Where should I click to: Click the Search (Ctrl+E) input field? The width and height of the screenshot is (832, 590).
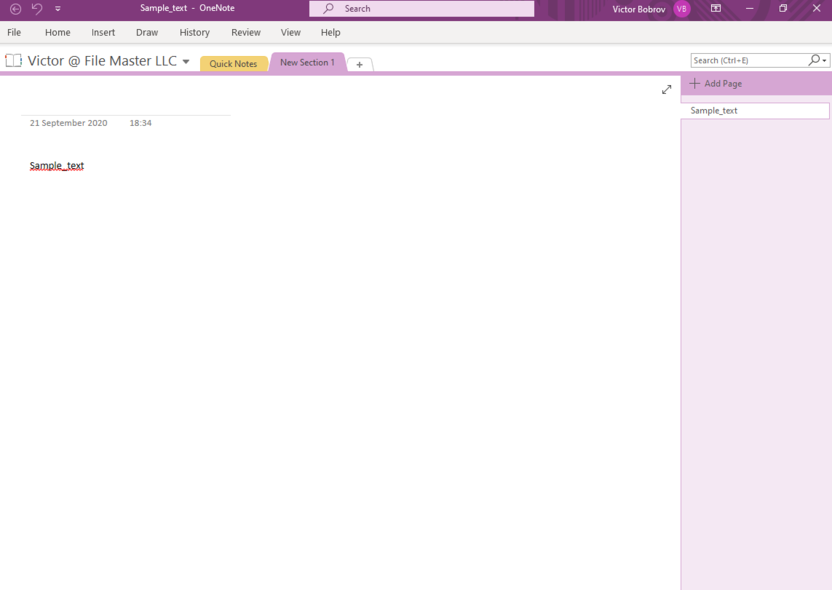click(748, 61)
